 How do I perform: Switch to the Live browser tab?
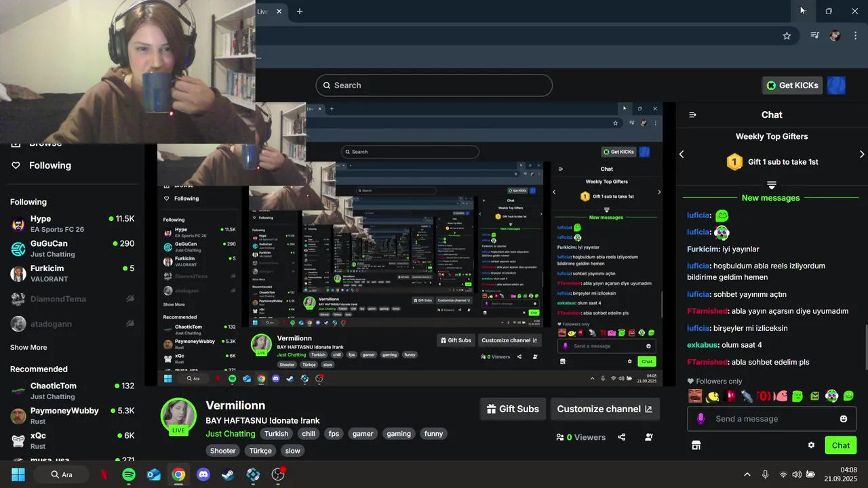[263, 12]
